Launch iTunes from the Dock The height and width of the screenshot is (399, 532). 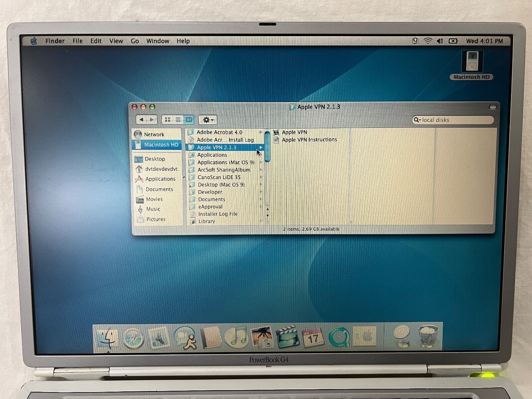[x=236, y=337]
